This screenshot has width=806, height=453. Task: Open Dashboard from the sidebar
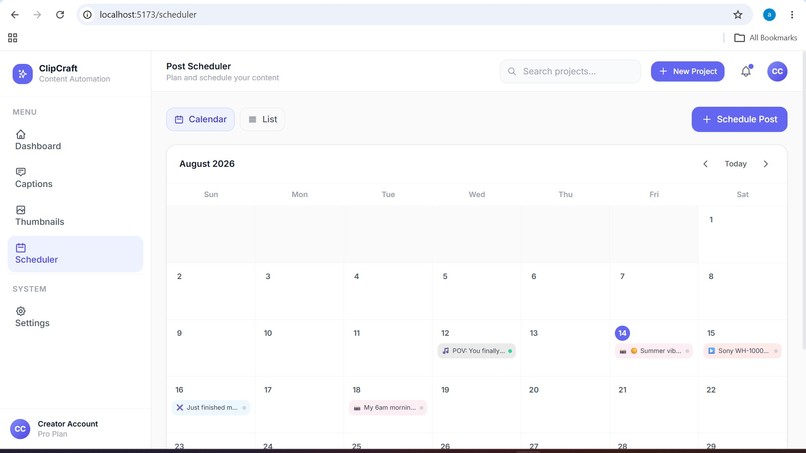(75, 140)
